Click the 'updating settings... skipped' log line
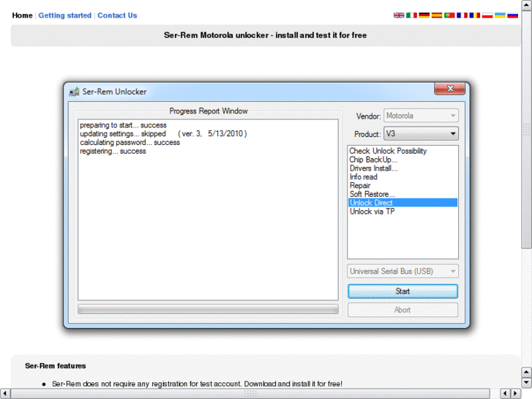The height and width of the screenshot is (399, 532). 163,134
